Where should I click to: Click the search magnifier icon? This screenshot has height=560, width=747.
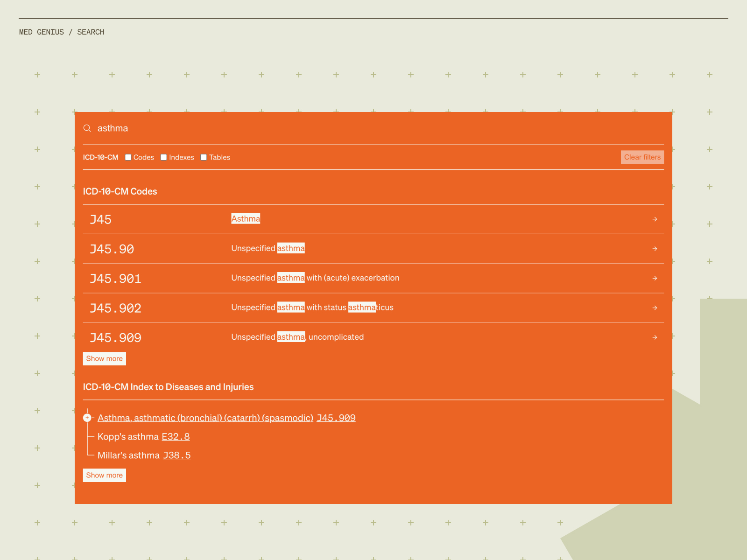(x=87, y=128)
